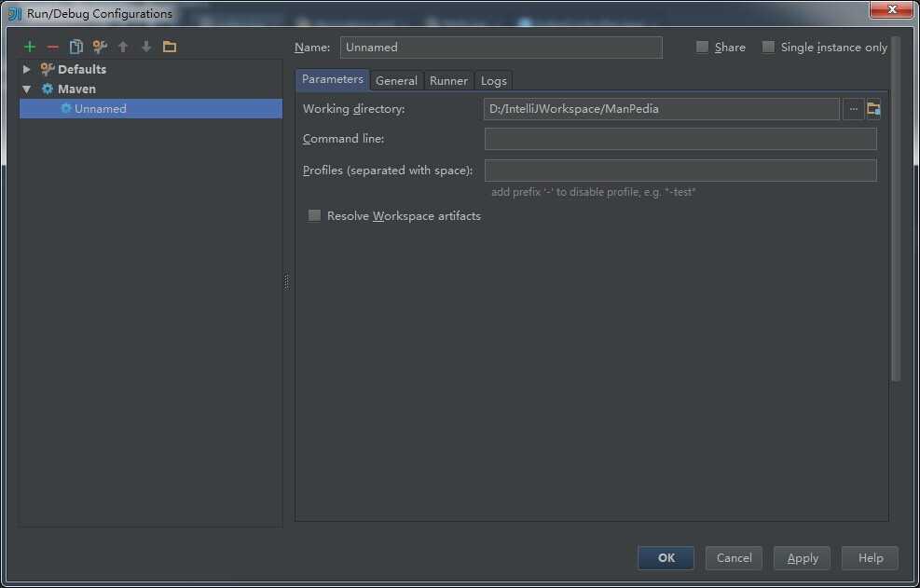This screenshot has height=588, width=920.
Task: Open Help for this dialog
Action: coord(870,558)
